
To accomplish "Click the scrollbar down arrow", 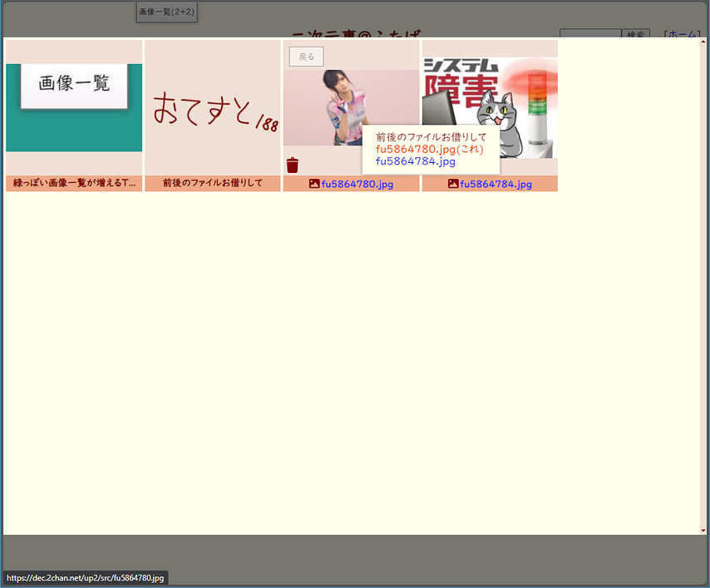I will 703,530.
